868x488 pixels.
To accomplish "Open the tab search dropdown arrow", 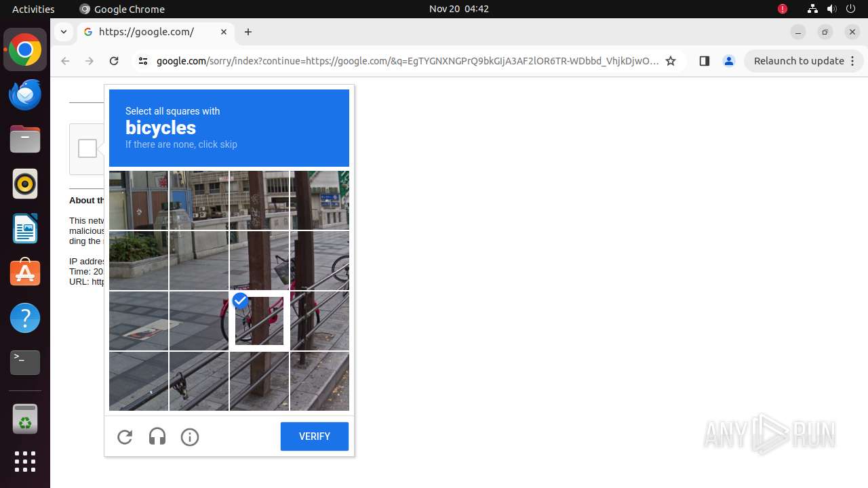I will tap(63, 32).
